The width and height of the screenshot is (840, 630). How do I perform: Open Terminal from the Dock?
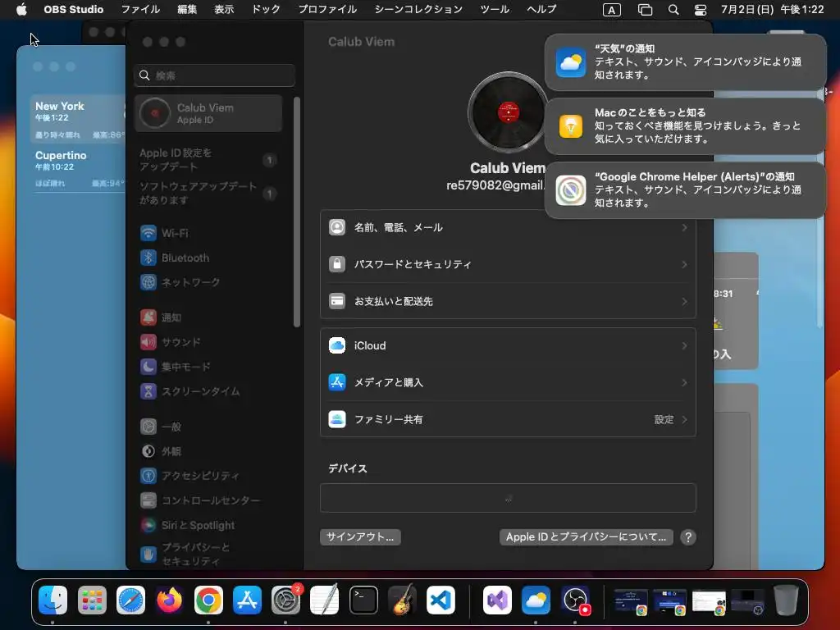363,600
